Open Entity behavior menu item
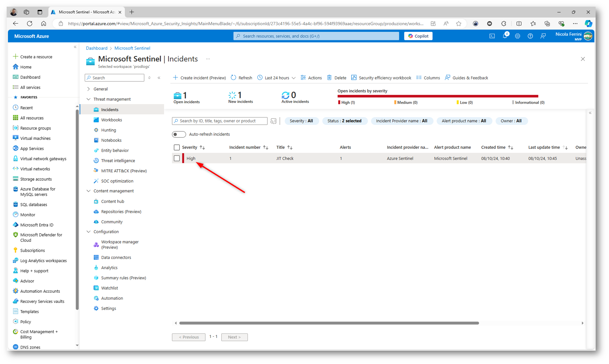Screen dimensions: 609x364 pos(115,150)
